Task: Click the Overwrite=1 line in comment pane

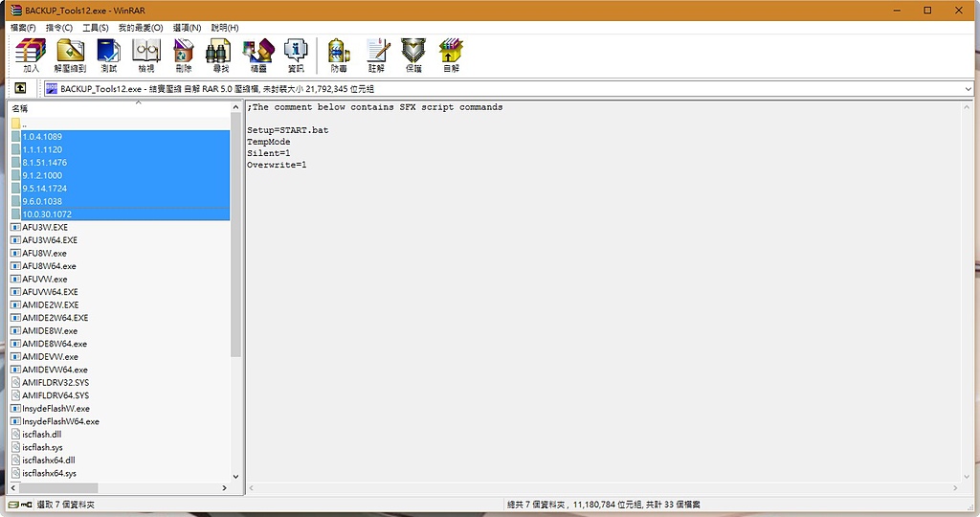Action: tap(277, 165)
